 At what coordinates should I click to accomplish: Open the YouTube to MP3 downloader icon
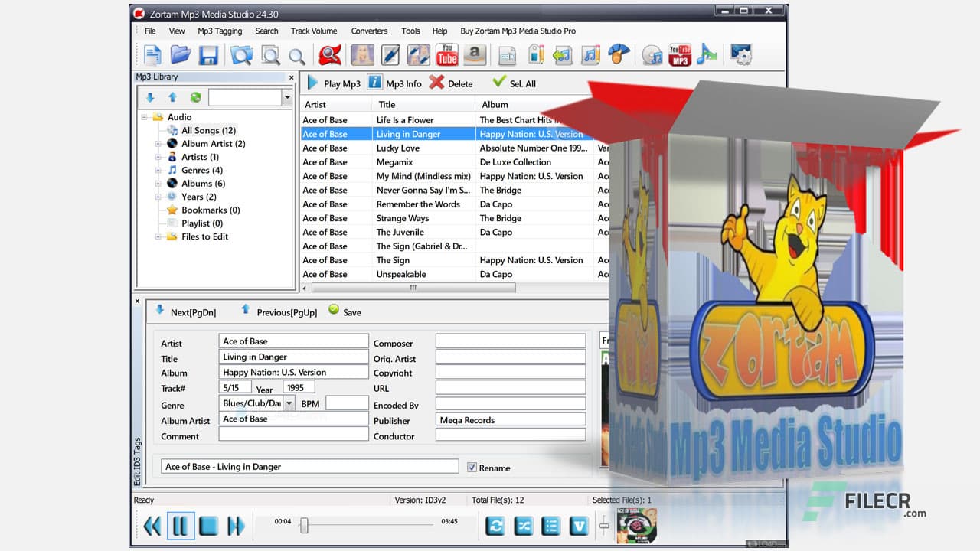tap(679, 54)
